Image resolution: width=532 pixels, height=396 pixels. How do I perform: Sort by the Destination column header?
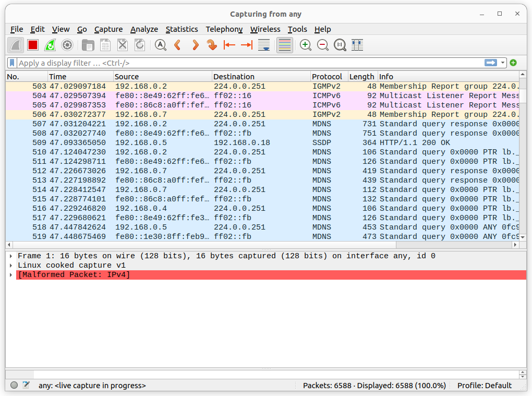coord(261,77)
